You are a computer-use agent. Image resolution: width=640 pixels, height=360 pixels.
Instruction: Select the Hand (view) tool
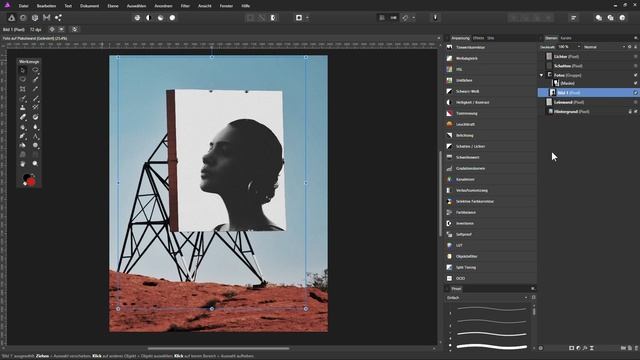coord(23,163)
